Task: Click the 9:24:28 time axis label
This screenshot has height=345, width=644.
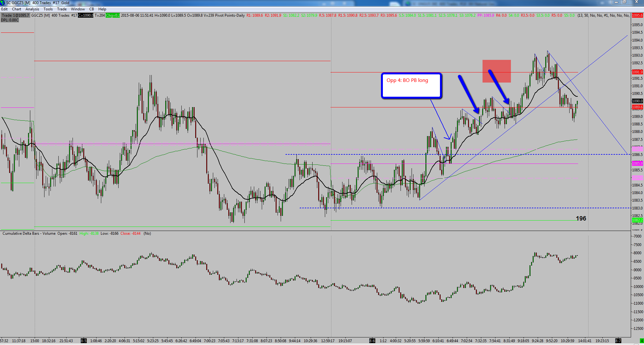Action: [538, 341]
